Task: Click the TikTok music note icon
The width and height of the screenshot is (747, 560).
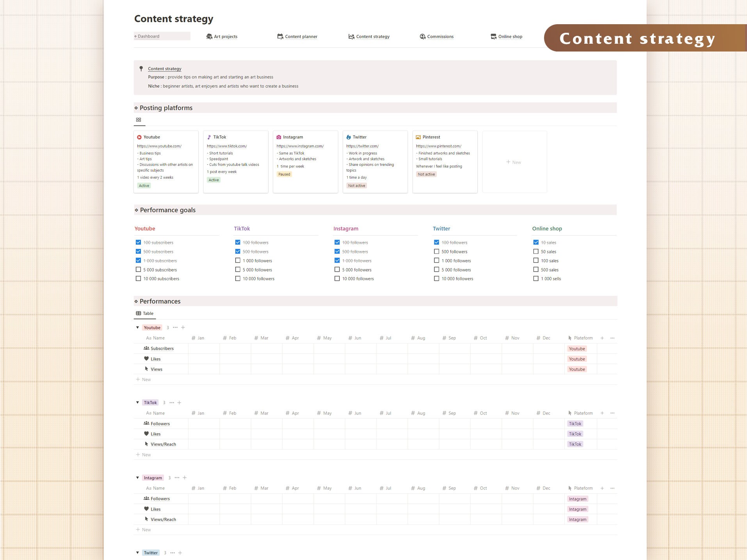Action: point(210,137)
